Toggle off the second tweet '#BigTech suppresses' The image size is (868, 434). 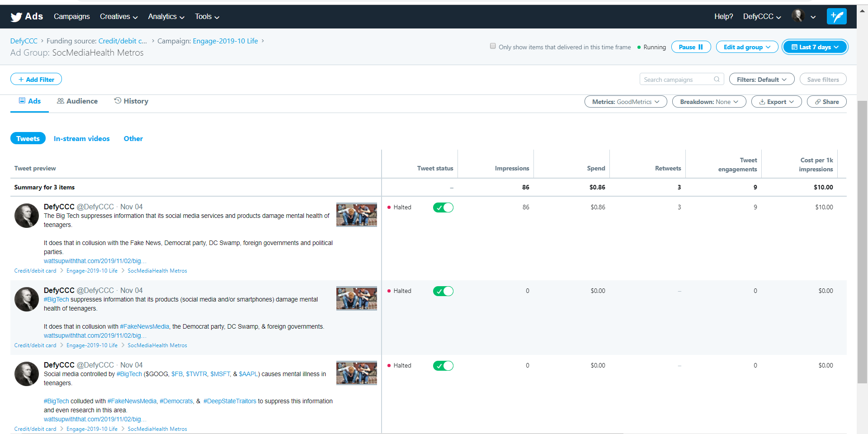(443, 291)
